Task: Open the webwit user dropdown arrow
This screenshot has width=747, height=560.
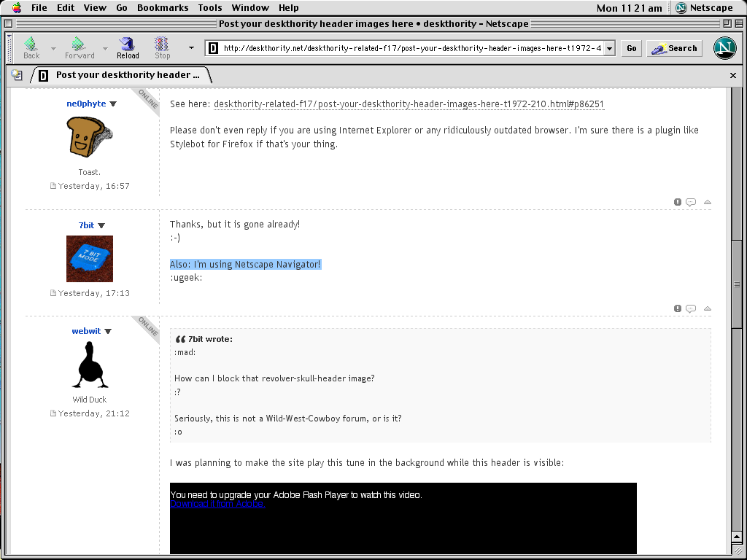Action: coord(108,331)
